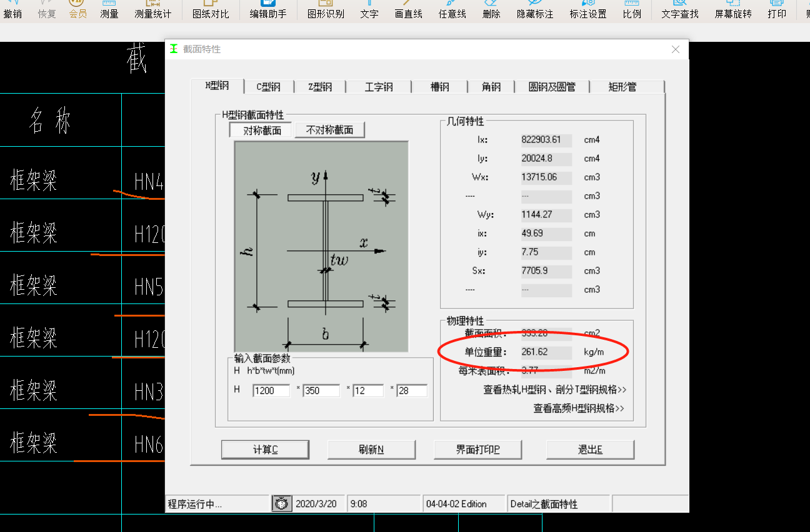Viewport: 810px width, 532px height.
Task: Select the 画直线 draw line tool
Action: (409, 10)
